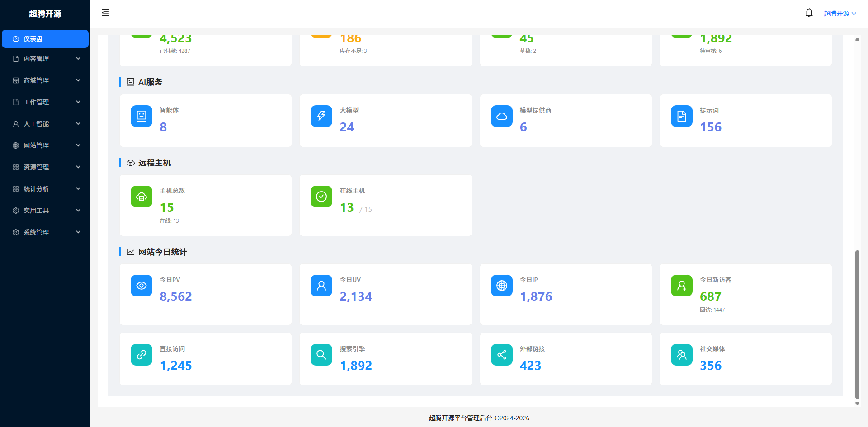Image resolution: width=868 pixels, height=427 pixels.
Task: Click the 外部链接 share icon
Action: pyautogui.click(x=501, y=355)
